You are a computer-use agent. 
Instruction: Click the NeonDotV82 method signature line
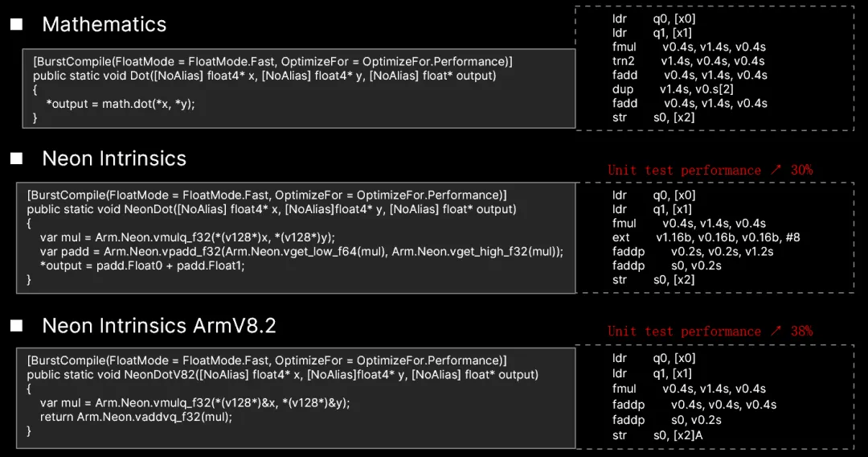282,374
